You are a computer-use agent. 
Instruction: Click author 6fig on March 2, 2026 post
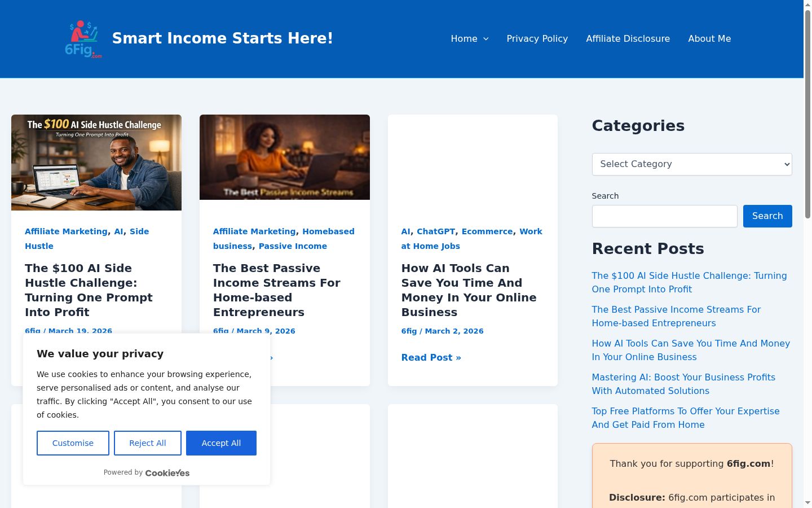coord(409,331)
